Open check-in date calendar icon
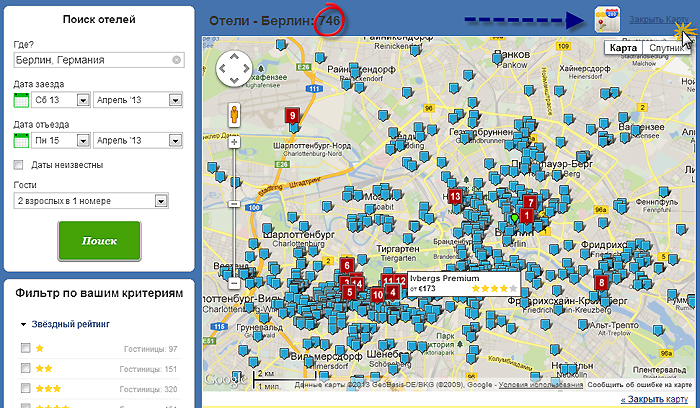 [22, 100]
